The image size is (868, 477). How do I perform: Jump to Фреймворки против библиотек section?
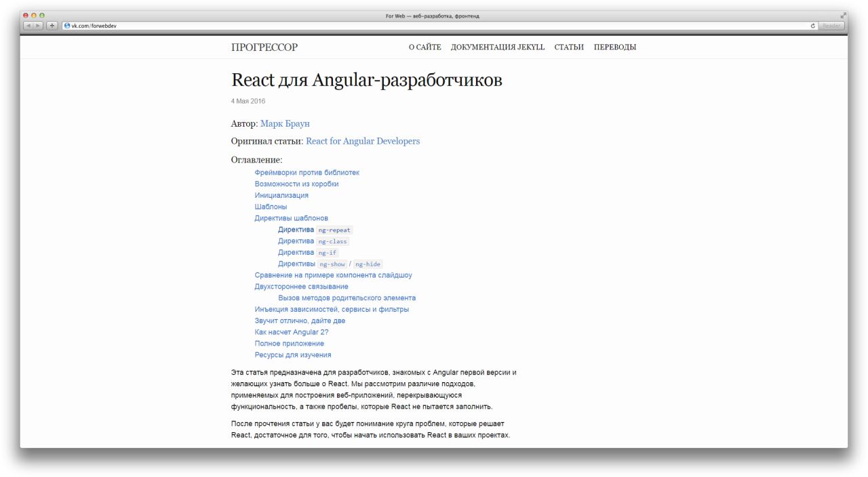point(307,173)
